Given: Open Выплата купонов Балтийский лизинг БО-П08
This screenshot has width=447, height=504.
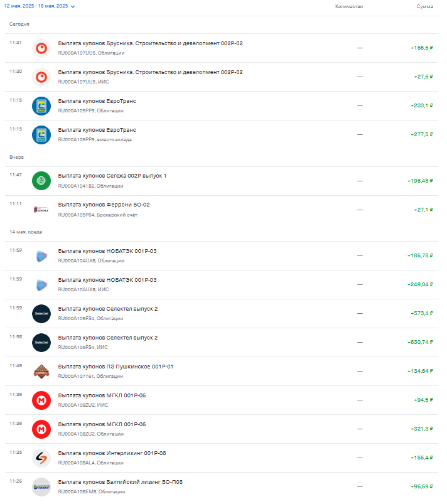Looking at the screenshot, I should [221, 487].
